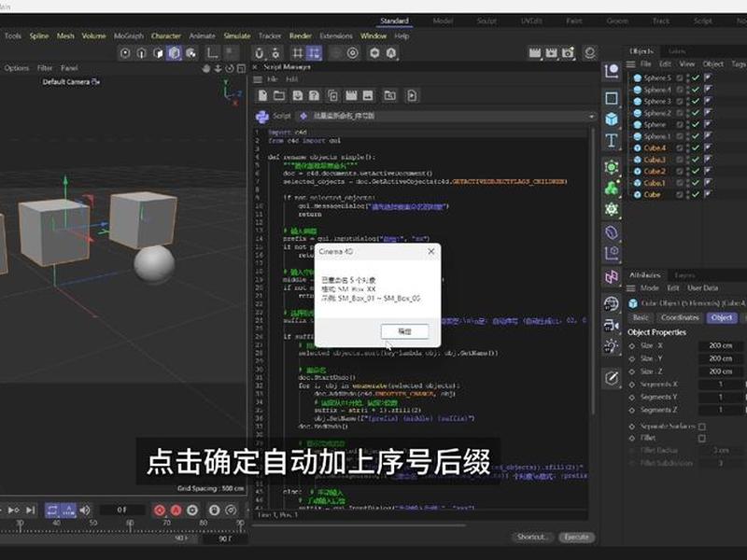The width and height of the screenshot is (747, 560).
Task: Switch to the Coordinates tab
Action: click(x=680, y=317)
